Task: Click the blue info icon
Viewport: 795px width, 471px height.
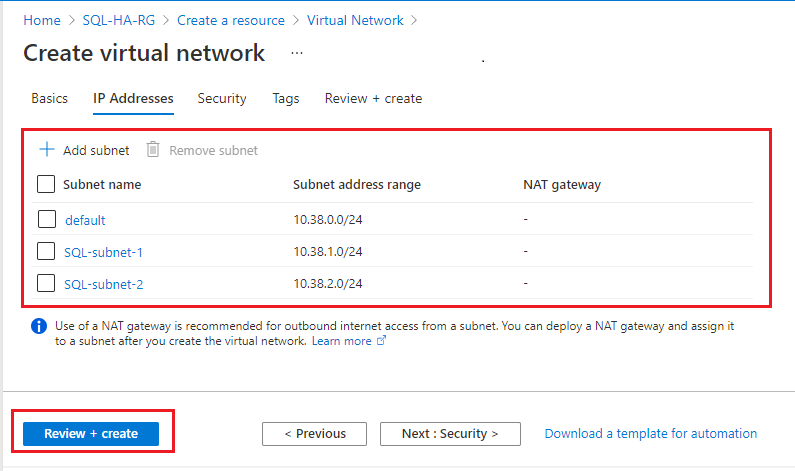Action: coord(39,326)
